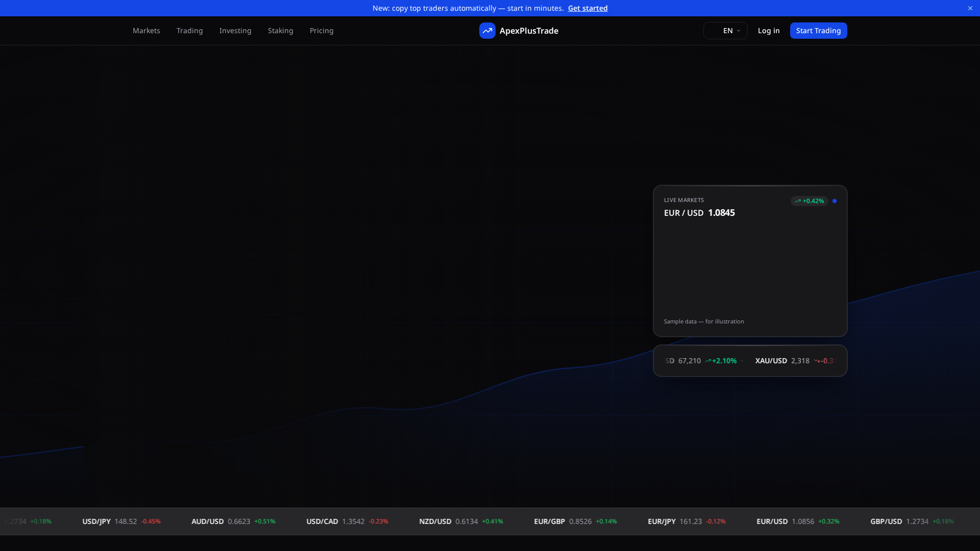Select EUR/USD in the bottom ticker
Image resolution: width=980 pixels, height=551 pixels.
(x=772, y=521)
